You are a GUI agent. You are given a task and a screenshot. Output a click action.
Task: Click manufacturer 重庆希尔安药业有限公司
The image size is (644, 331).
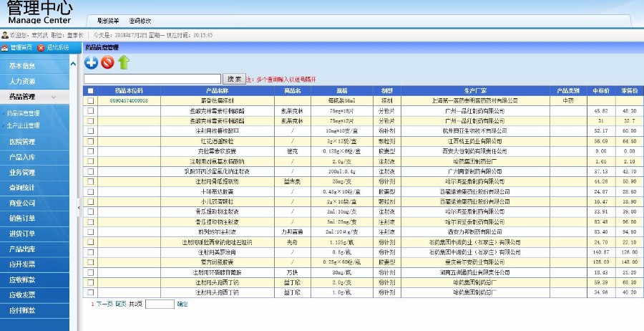click(x=475, y=262)
